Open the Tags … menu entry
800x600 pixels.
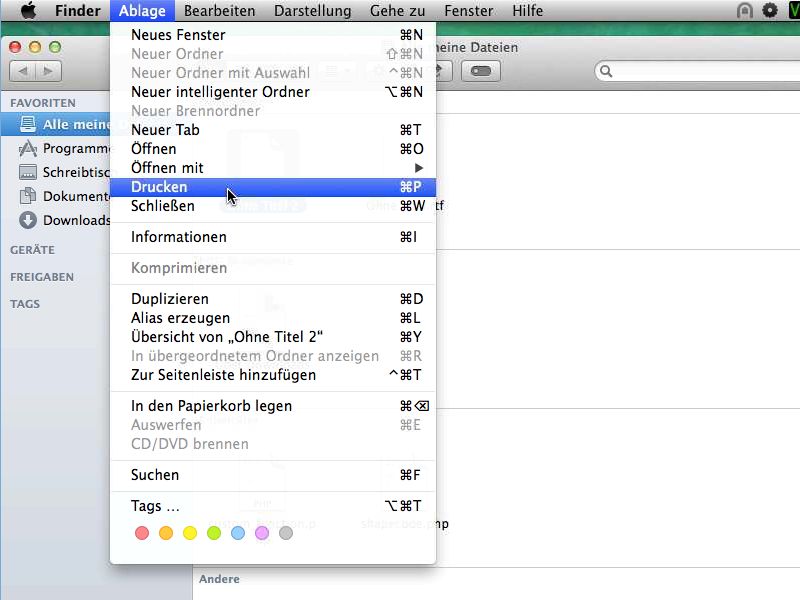[x=273, y=506]
